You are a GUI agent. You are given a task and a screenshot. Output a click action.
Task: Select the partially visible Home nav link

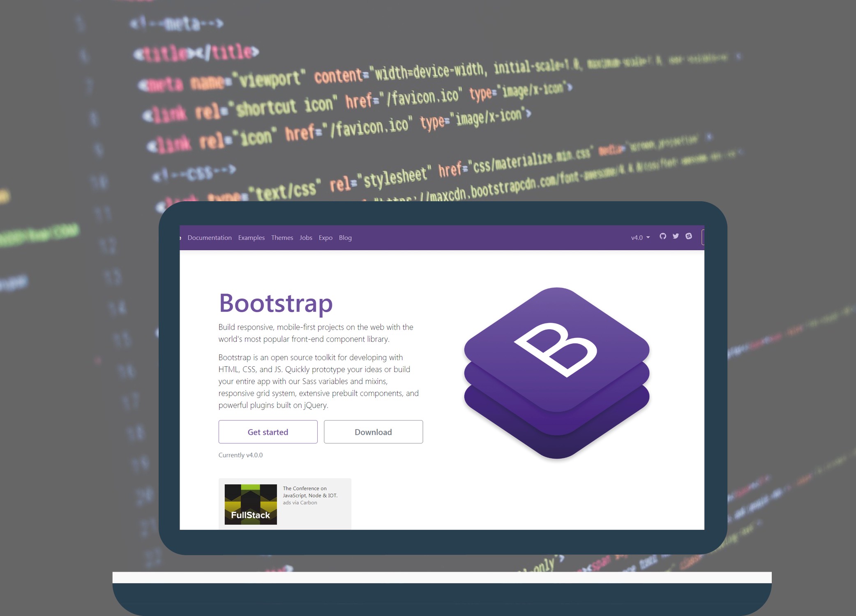coord(180,237)
